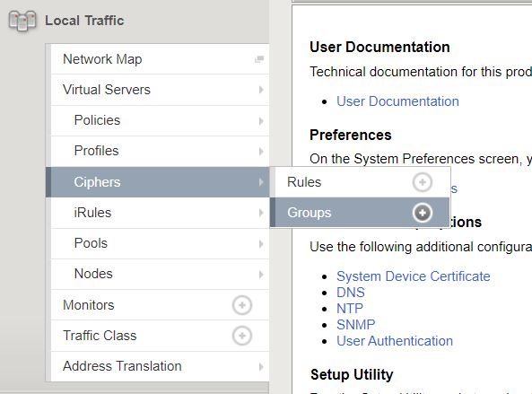532x394 pixels.
Task: Click the Preferences heading
Action: click(351, 135)
